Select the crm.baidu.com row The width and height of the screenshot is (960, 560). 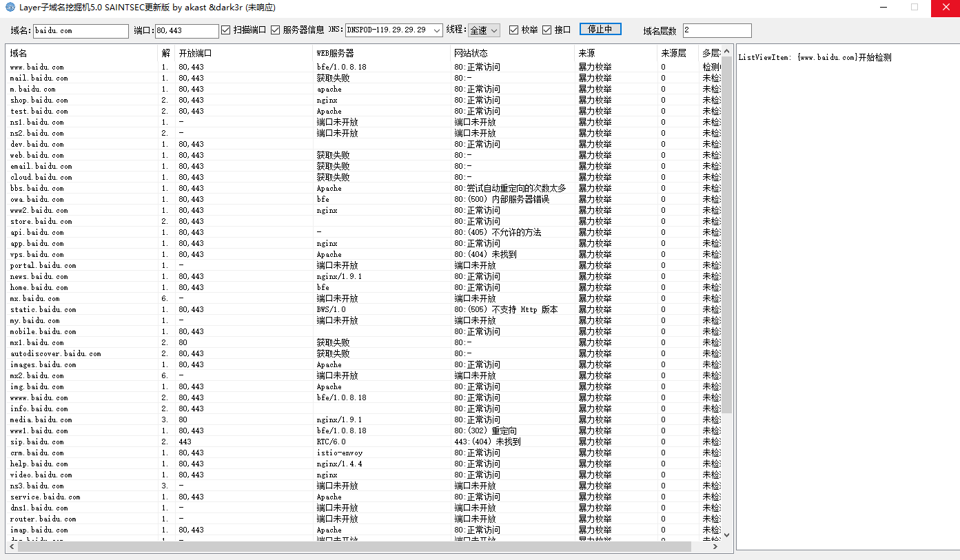(x=364, y=453)
